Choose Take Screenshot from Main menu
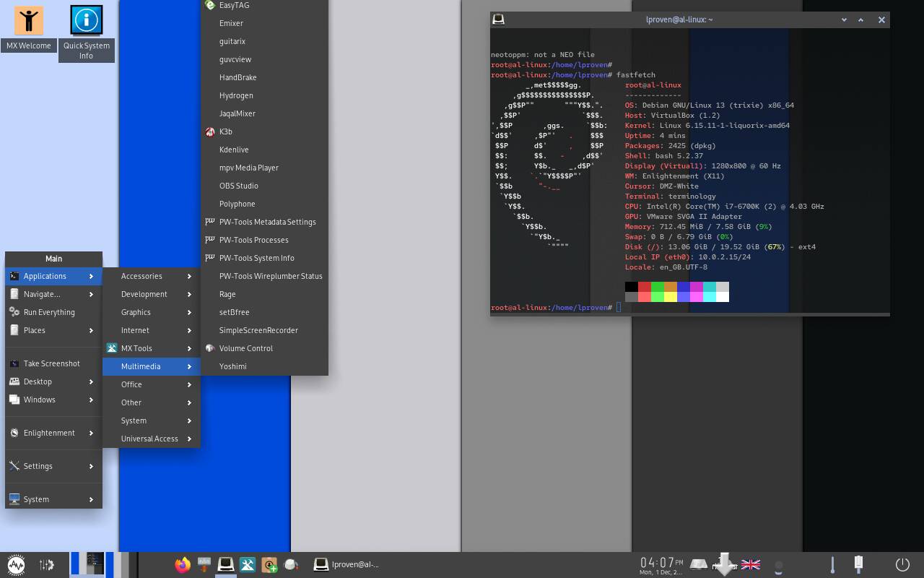 tap(51, 363)
